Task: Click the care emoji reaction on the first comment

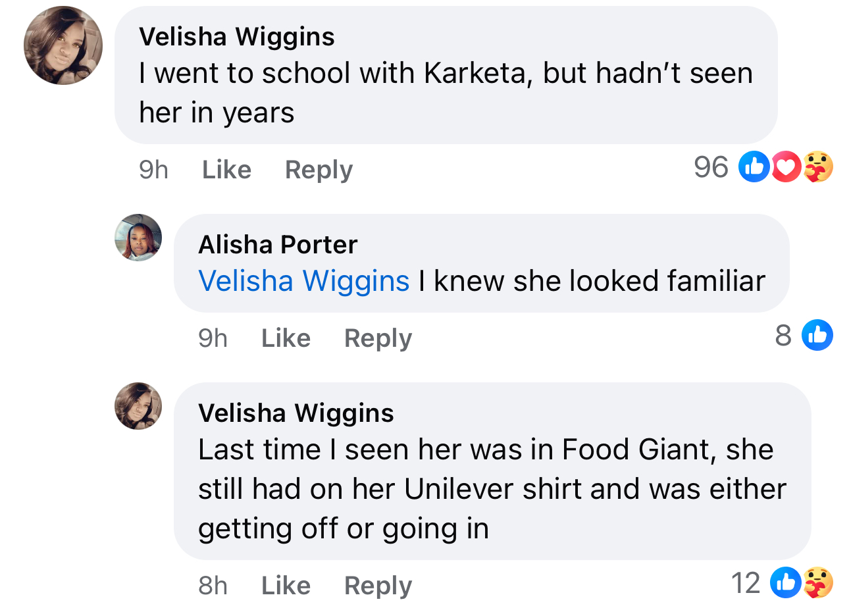Action: [818, 167]
